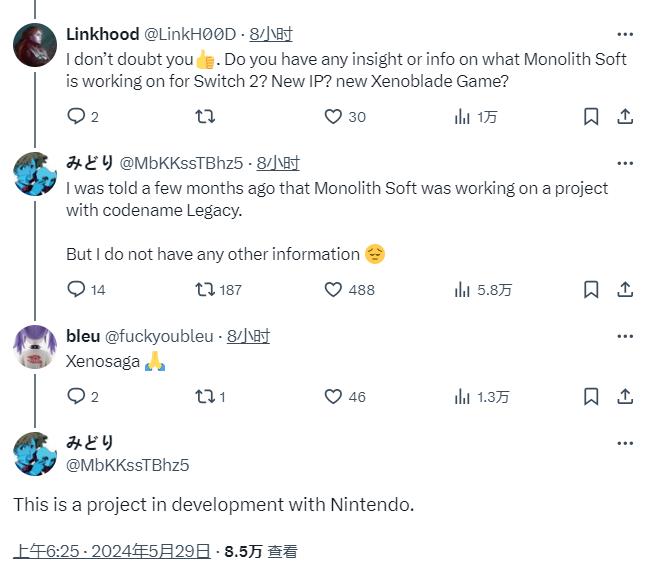The height and width of the screenshot is (570, 650).
Task: Reply to Linkhood's tweet
Action: (x=76, y=117)
